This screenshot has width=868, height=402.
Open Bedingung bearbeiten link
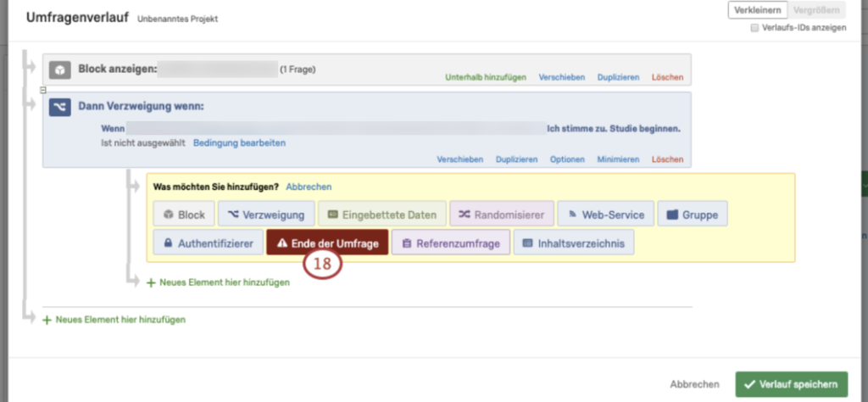pyautogui.click(x=239, y=142)
